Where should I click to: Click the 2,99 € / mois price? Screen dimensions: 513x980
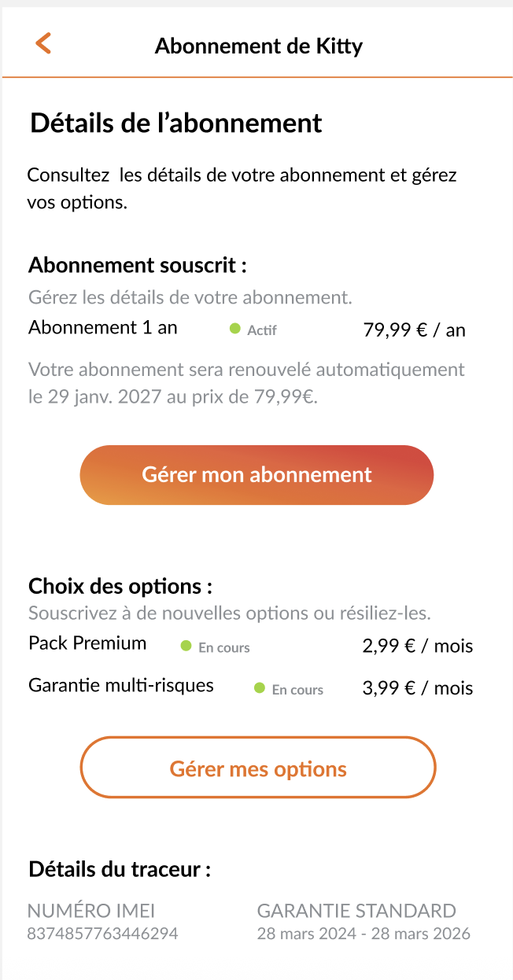coord(418,647)
